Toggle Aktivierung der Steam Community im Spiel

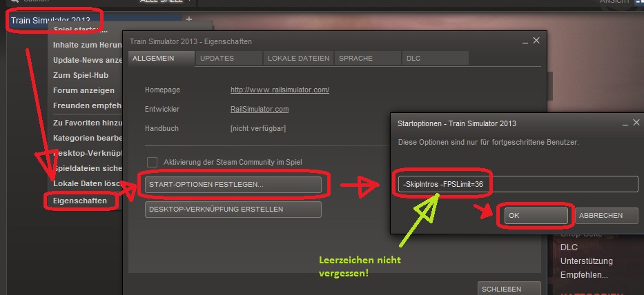(152, 162)
